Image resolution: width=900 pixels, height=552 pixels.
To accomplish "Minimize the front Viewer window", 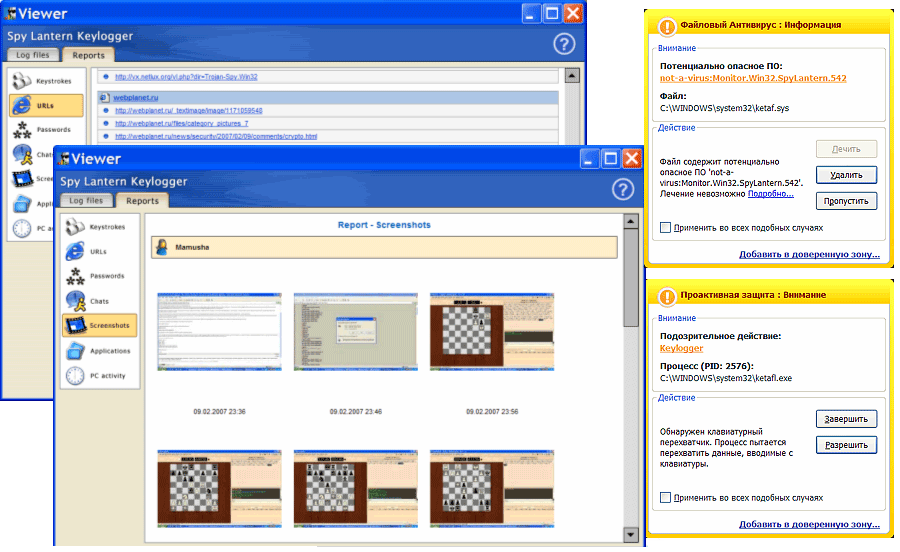I will (589, 158).
